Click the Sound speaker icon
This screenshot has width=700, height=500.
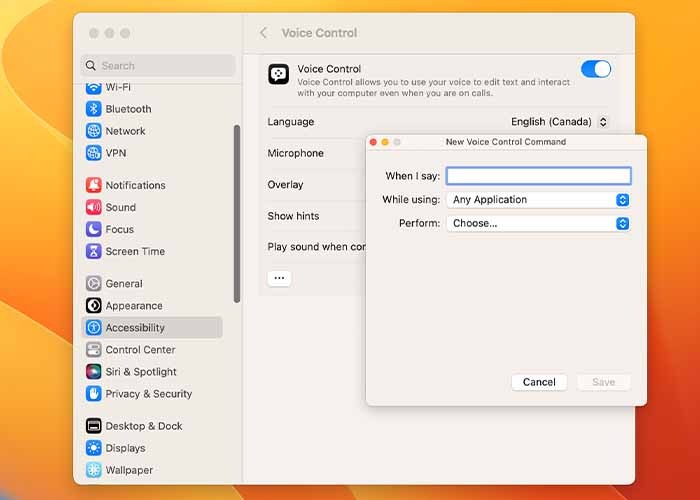[x=93, y=207]
